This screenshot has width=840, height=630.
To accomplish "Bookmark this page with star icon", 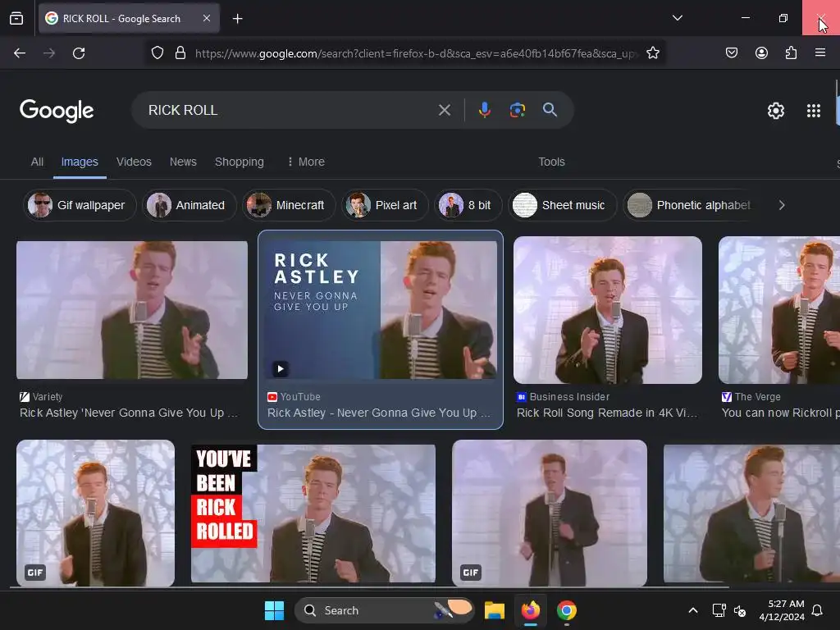I will [652, 53].
